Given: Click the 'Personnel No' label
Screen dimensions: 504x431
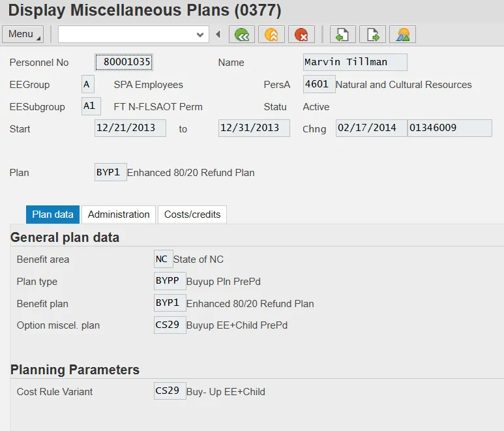Looking at the screenshot, I should 39,63.
